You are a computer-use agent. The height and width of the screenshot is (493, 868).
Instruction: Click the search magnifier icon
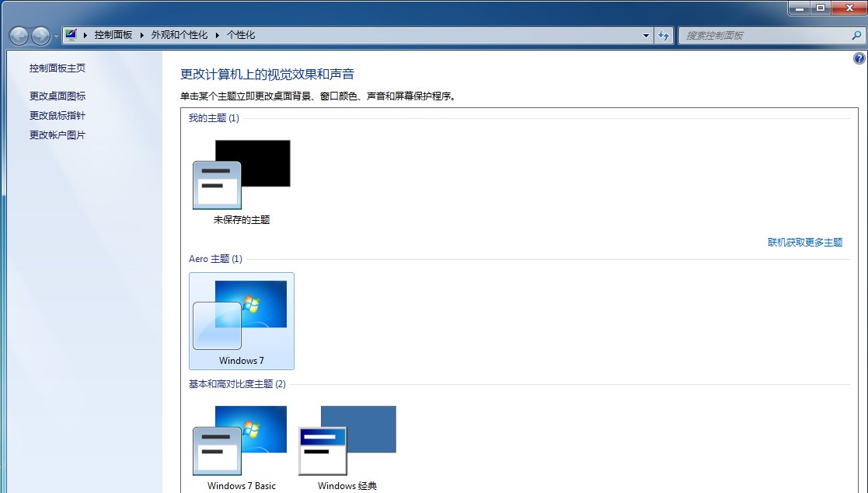(853, 36)
